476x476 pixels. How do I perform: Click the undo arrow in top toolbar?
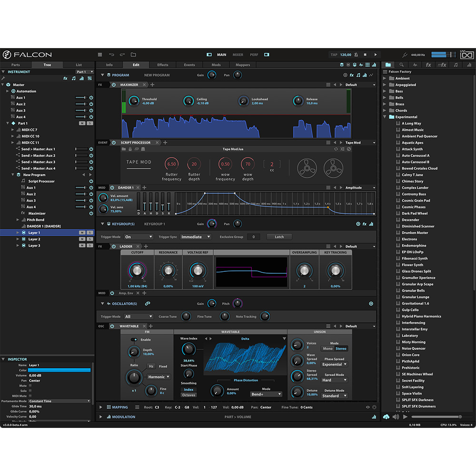coord(111,55)
